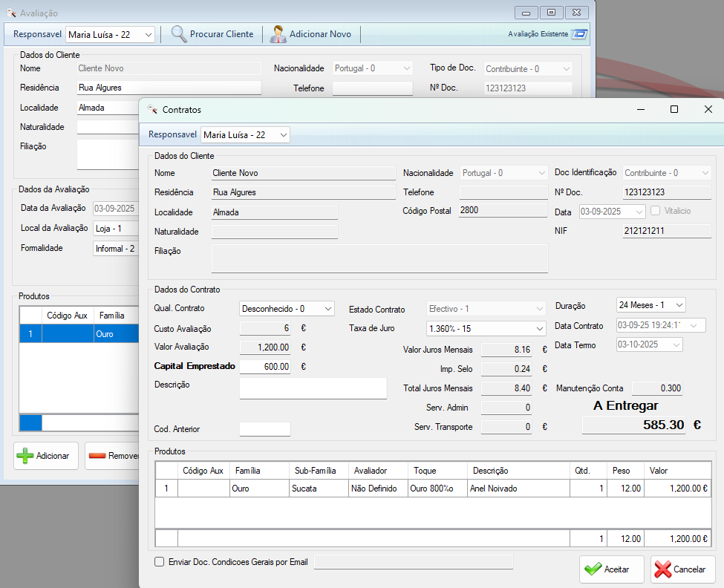
Task: Click the Contratos window title icon
Action: click(152, 109)
